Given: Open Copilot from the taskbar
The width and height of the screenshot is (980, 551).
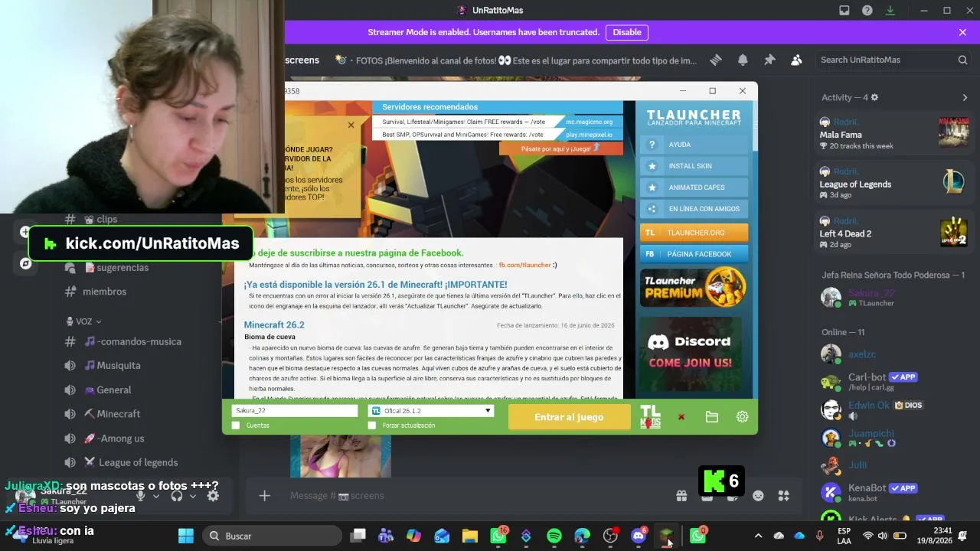Looking at the screenshot, I should (413, 536).
